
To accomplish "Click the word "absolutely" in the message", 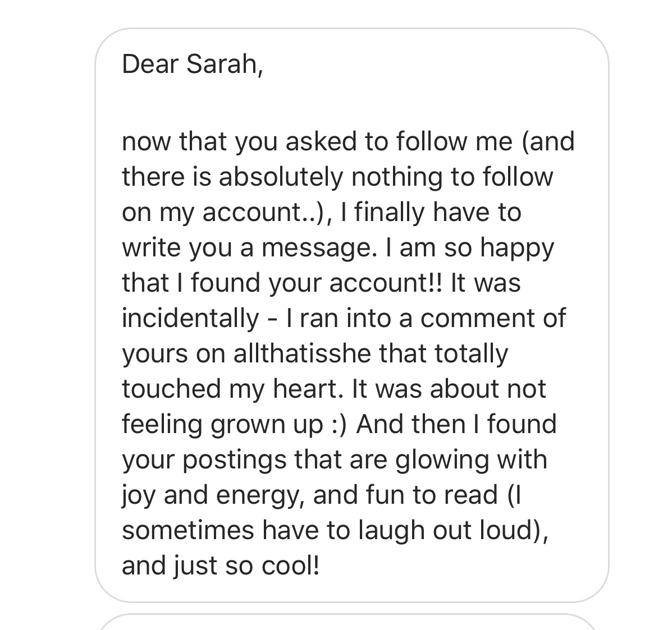I will (280, 177).
